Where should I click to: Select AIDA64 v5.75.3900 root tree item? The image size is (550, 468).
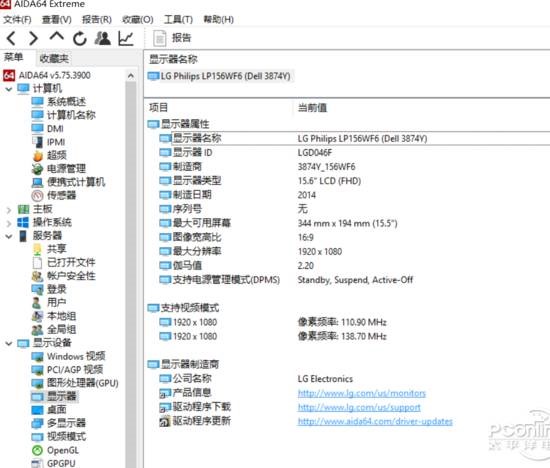47,75
